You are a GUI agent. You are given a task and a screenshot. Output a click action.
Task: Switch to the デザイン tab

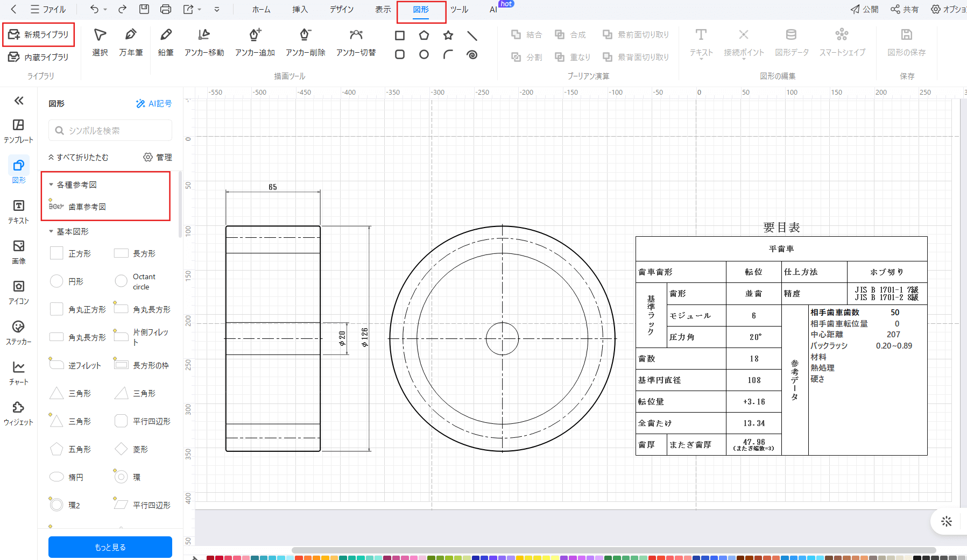click(x=342, y=9)
